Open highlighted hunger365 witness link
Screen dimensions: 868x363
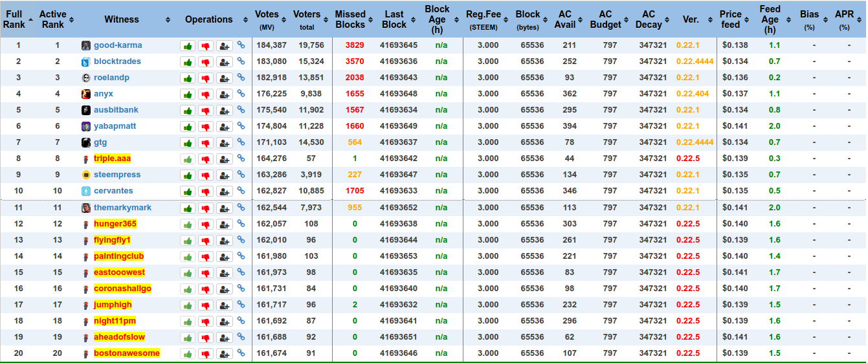pos(115,224)
